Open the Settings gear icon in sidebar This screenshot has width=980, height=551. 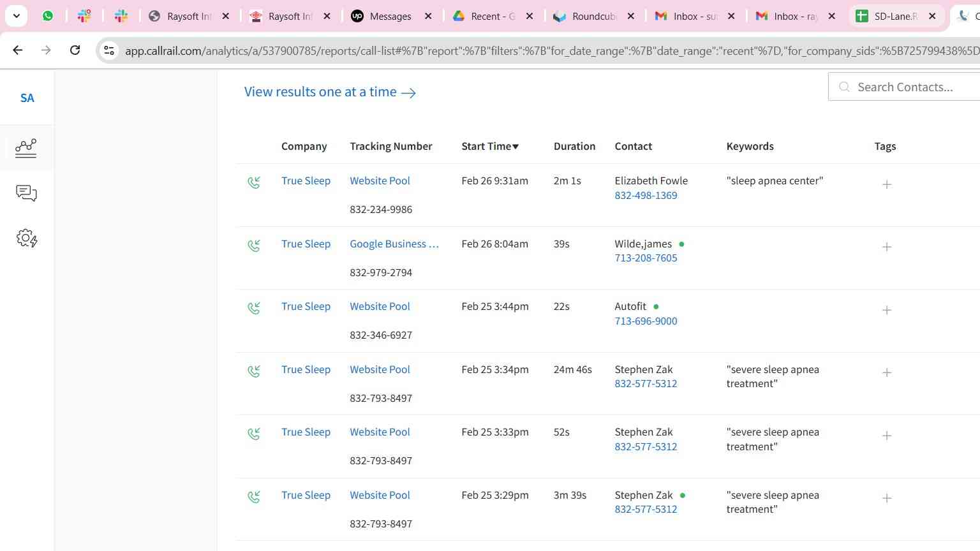coord(26,239)
